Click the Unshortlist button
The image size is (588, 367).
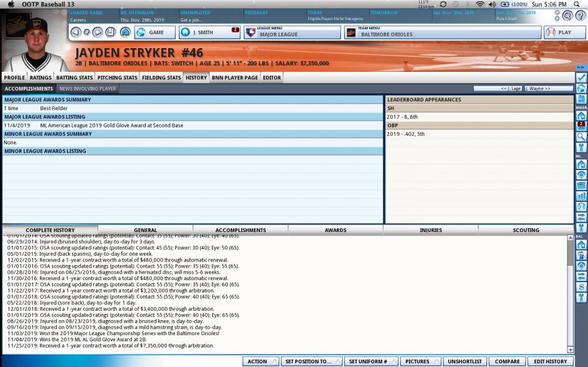tap(465, 361)
